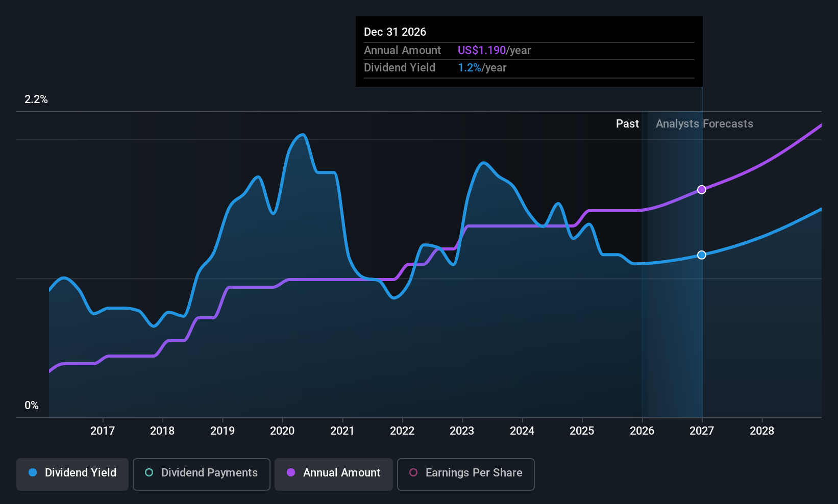Click the tooltip Dividend Yield label

(400, 67)
